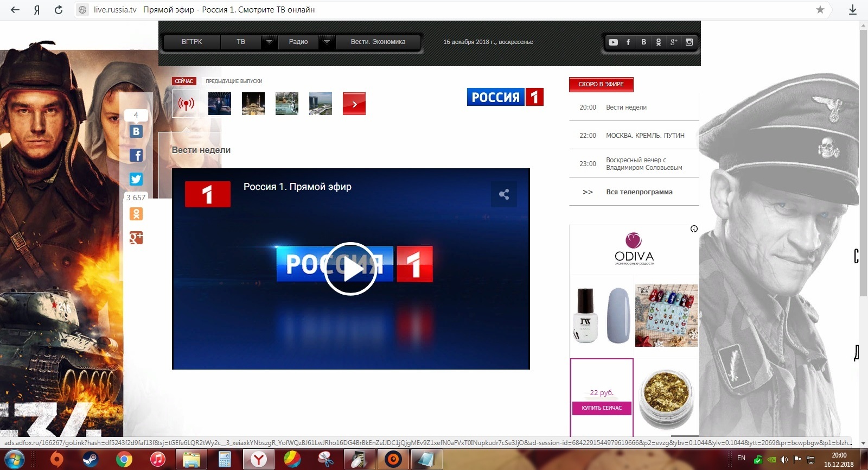Open the nail stickers product image in ad
The height and width of the screenshot is (470, 868).
click(x=667, y=315)
